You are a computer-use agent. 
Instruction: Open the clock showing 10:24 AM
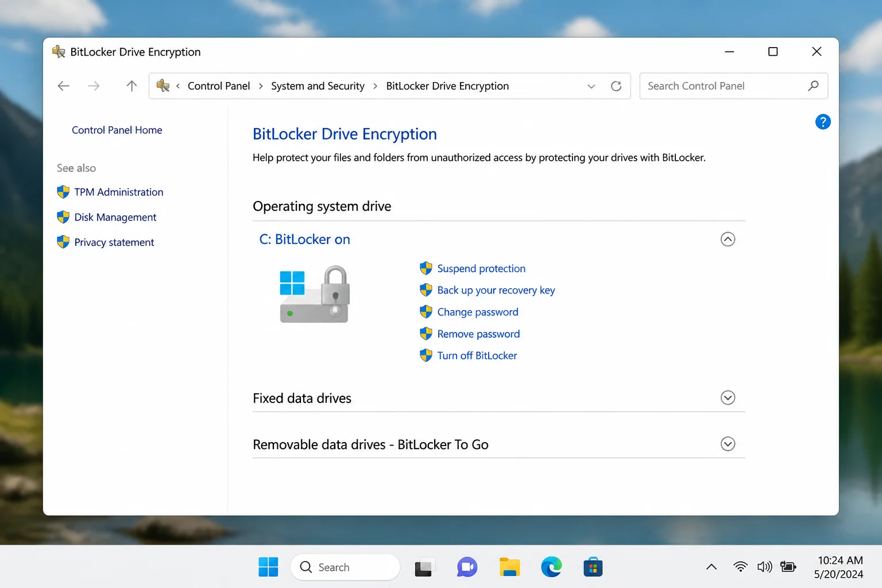pyautogui.click(x=839, y=567)
